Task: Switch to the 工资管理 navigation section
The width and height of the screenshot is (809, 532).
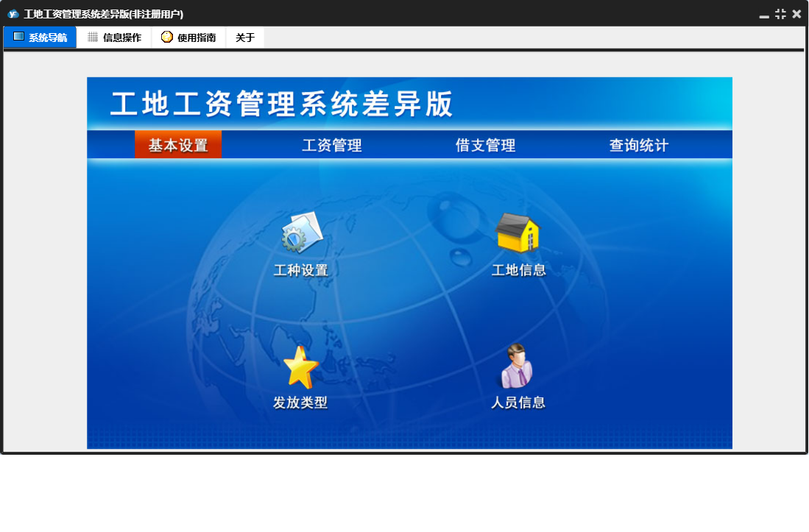Action: click(x=332, y=145)
